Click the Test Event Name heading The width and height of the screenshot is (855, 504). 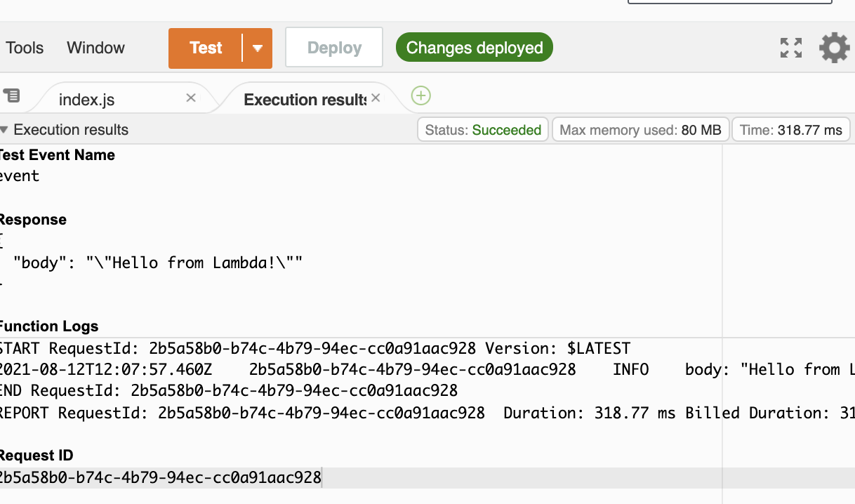pos(56,155)
